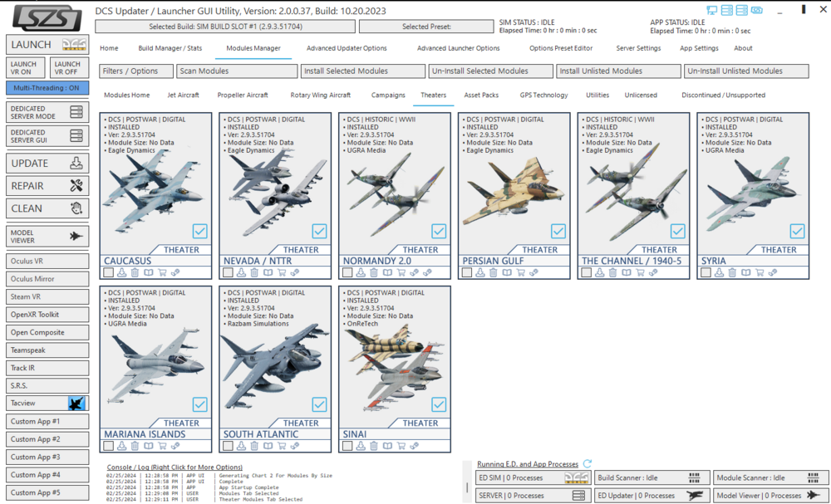Click the install icon under CAUCASUS

tap(122, 272)
